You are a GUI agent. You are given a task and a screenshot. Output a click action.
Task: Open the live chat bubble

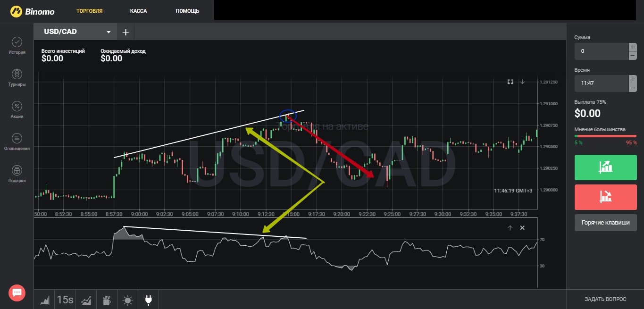click(17, 292)
